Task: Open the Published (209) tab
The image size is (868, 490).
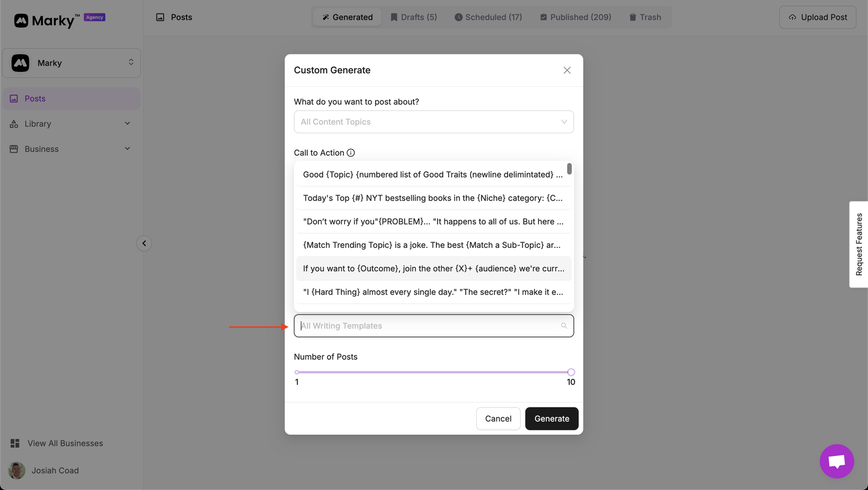Action: pos(575,18)
